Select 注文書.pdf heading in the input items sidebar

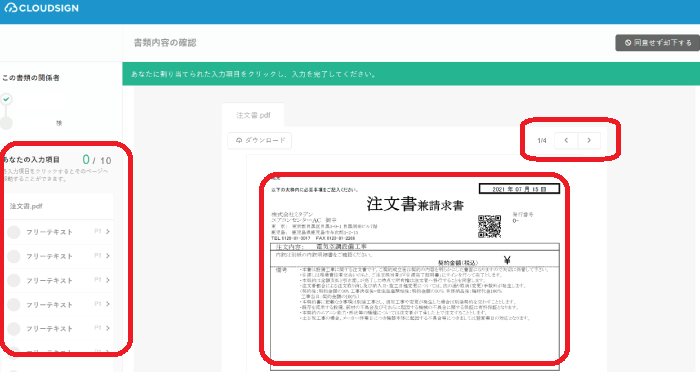click(26, 206)
